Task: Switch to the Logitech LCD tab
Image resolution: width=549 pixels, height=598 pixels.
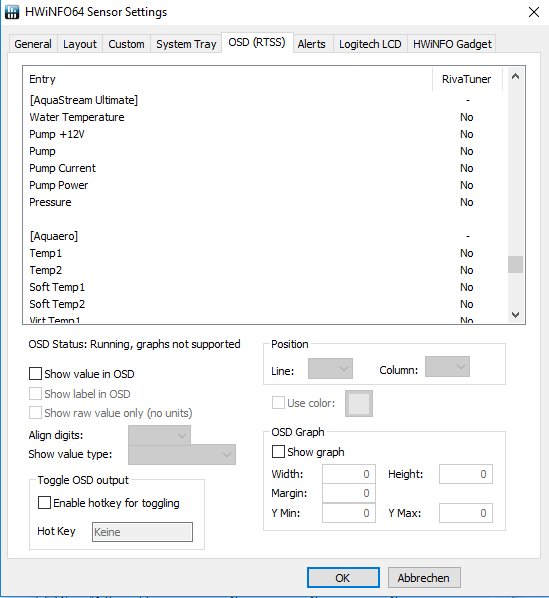Action: coord(370,44)
